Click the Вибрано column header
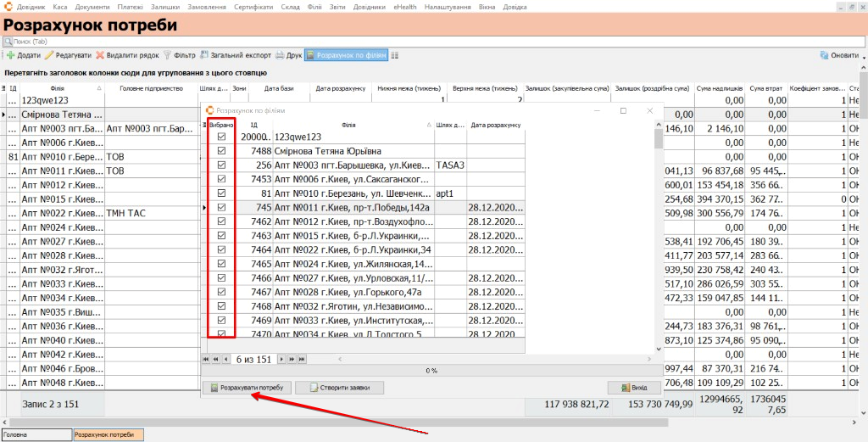This screenshot has height=442, width=868. [221, 126]
